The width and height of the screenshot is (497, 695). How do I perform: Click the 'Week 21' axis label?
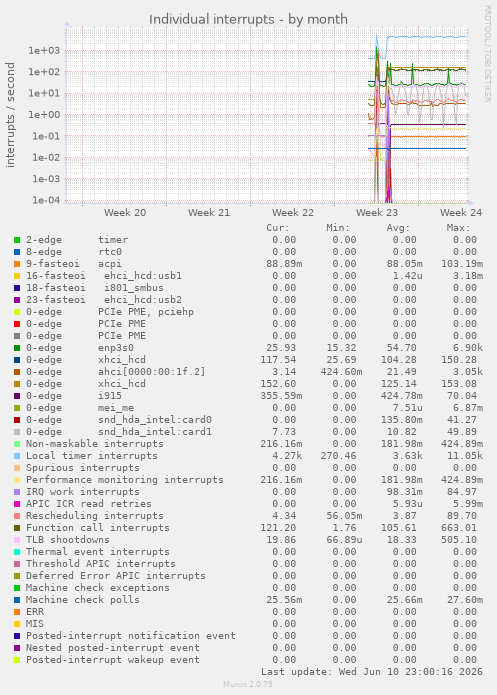coord(209,213)
